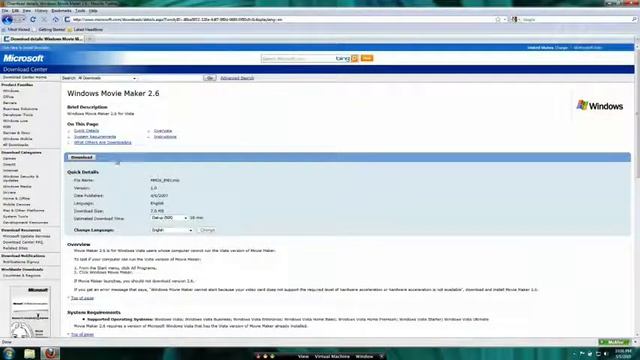Screen dimensions: 640x360
Task: Click Developer Tools in sidebar
Action: click(18, 115)
